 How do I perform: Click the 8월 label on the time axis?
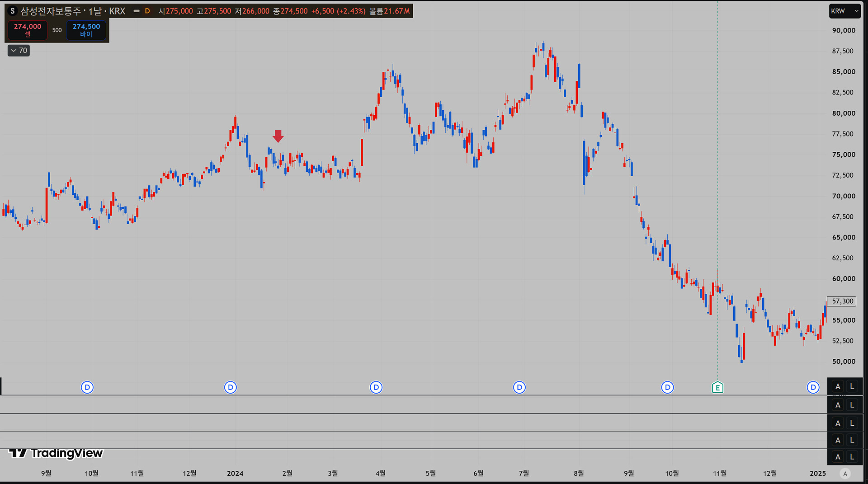click(579, 473)
